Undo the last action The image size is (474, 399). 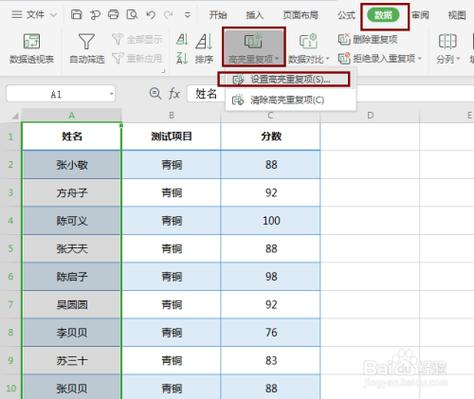tap(151, 15)
